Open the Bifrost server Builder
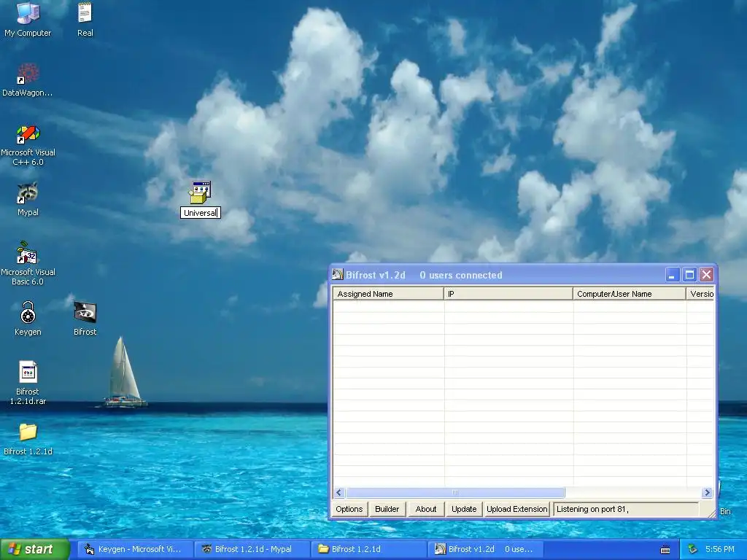The image size is (747, 560). tap(387, 509)
